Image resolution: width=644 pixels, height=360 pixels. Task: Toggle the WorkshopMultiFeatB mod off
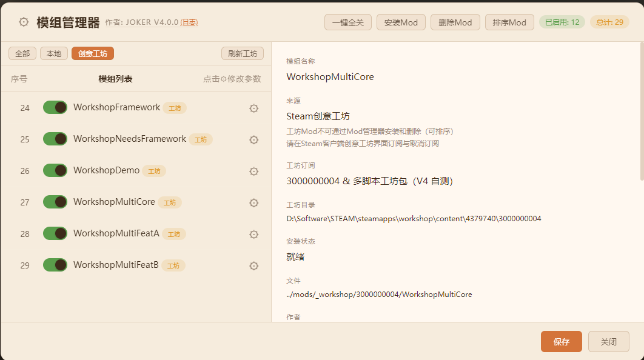(55, 265)
